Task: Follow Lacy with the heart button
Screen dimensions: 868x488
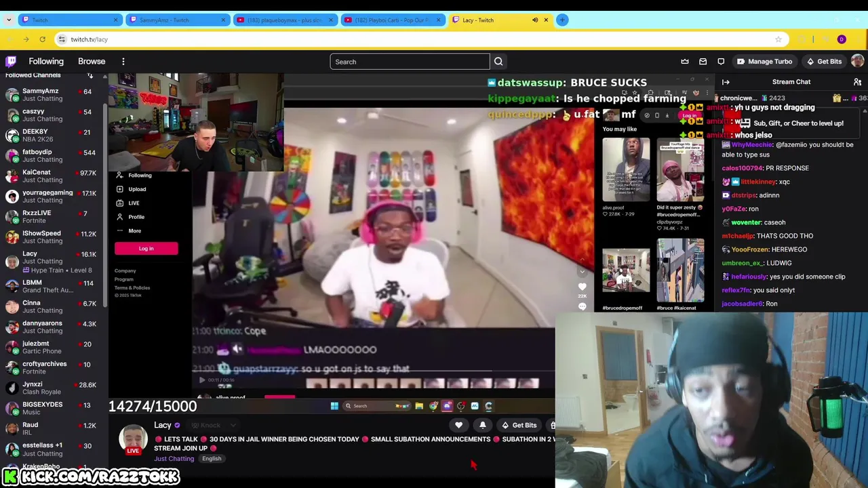Action: point(458,425)
